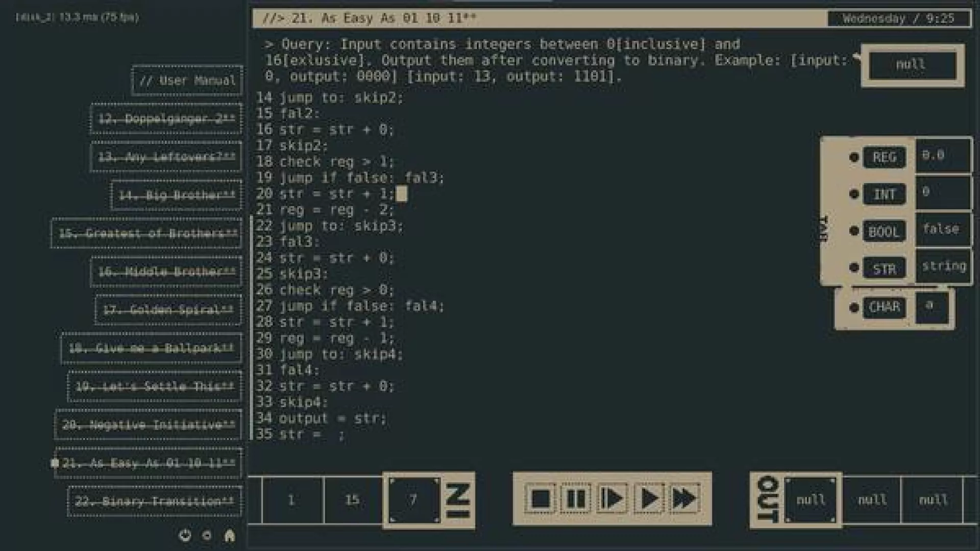Pause the running program
This screenshot has height=551, width=980.
[x=576, y=498]
